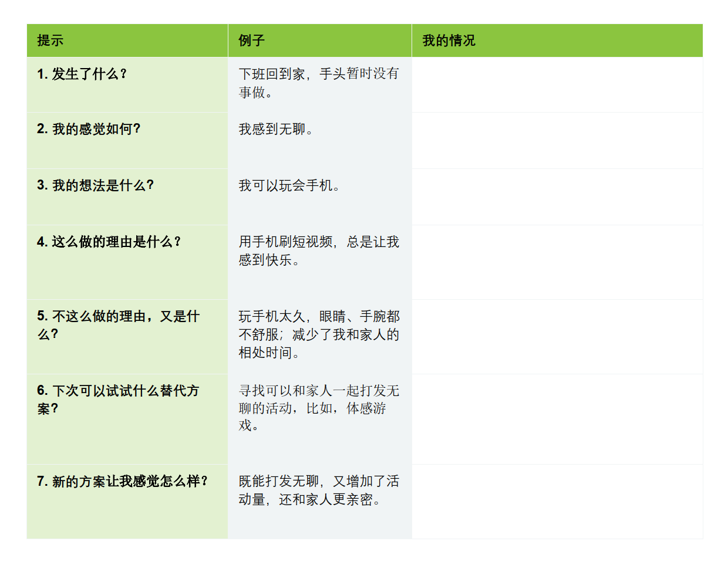Viewport: 728px width, 565px height.
Task: Click the example "我可以玩会手机。"
Action: [289, 185]
